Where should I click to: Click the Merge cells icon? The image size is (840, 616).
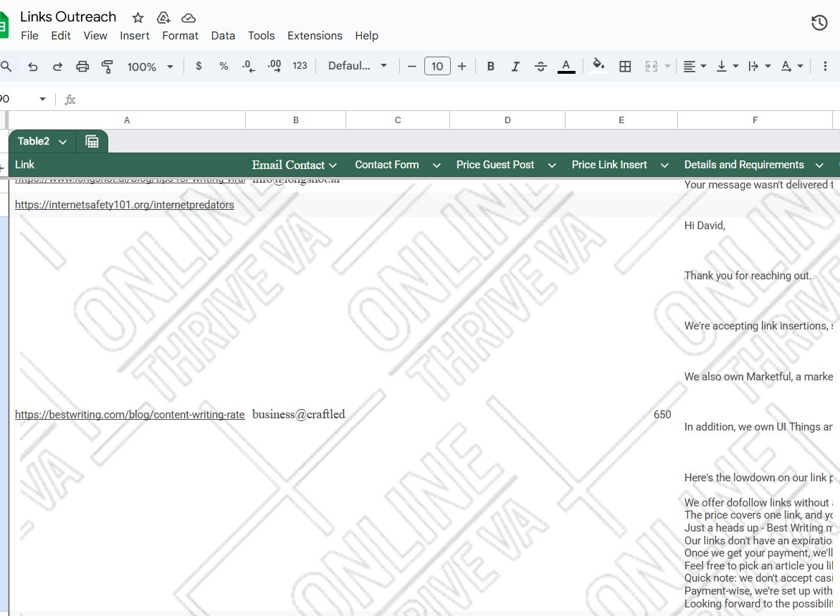point(651,65)
